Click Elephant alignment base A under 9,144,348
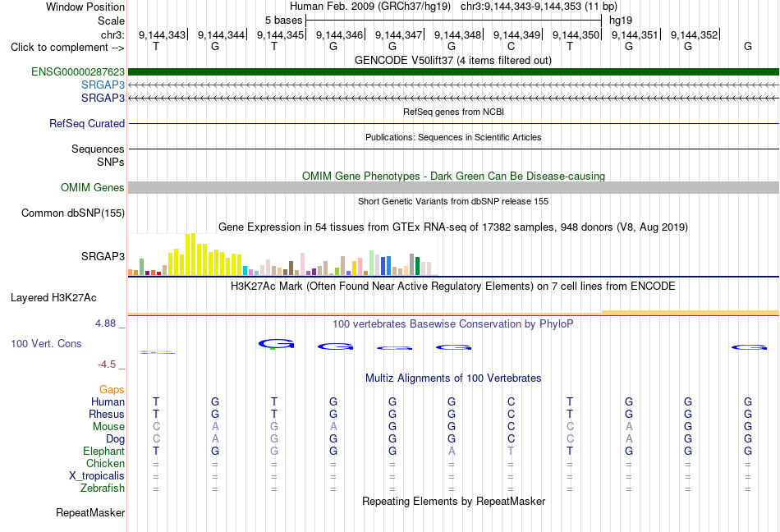780x532 pixels. click(452, 451)
